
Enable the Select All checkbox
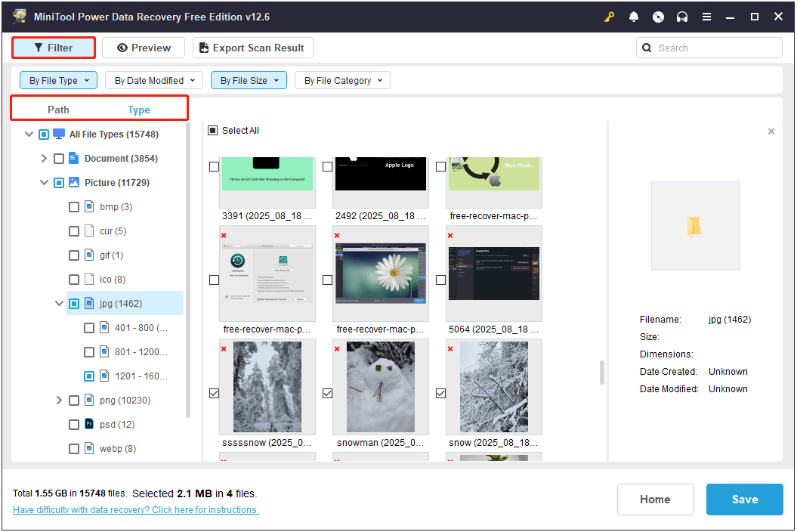point(213,130)
